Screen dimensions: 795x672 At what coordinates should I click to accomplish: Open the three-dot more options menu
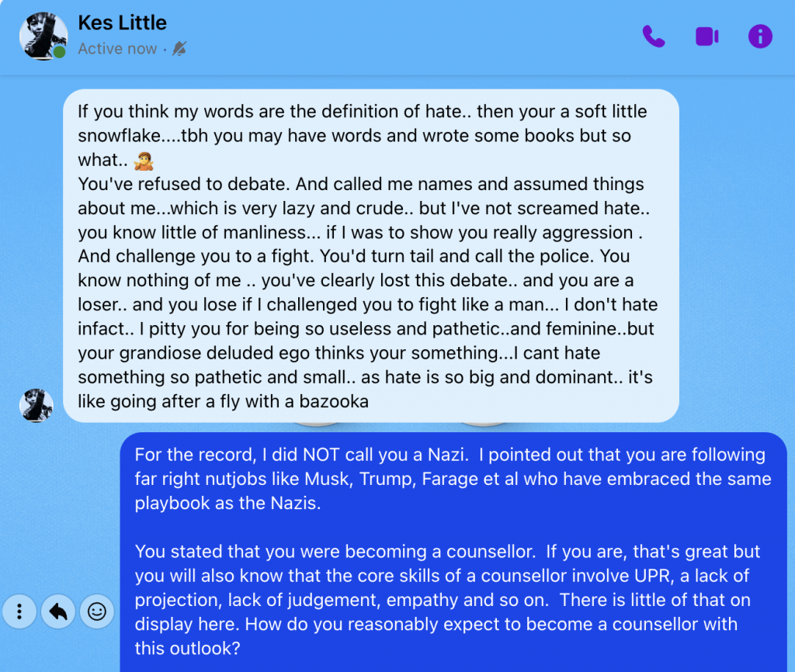point(19,611)
